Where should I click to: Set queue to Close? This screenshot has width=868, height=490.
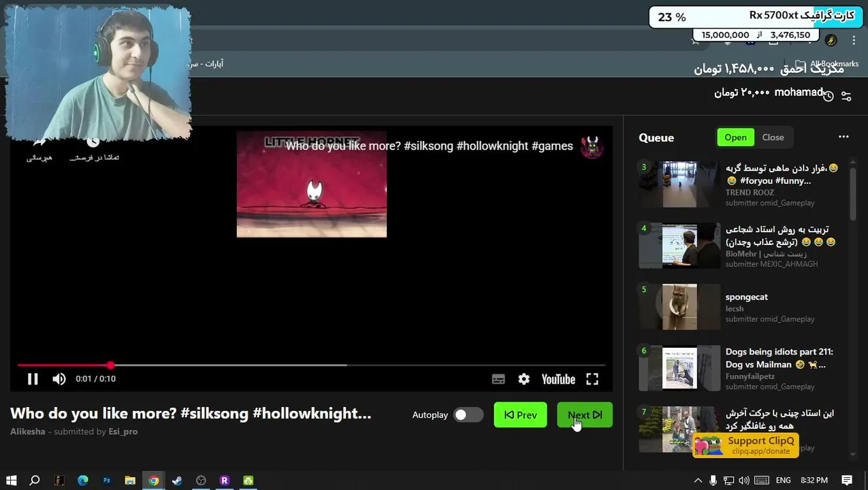point(773,137)
